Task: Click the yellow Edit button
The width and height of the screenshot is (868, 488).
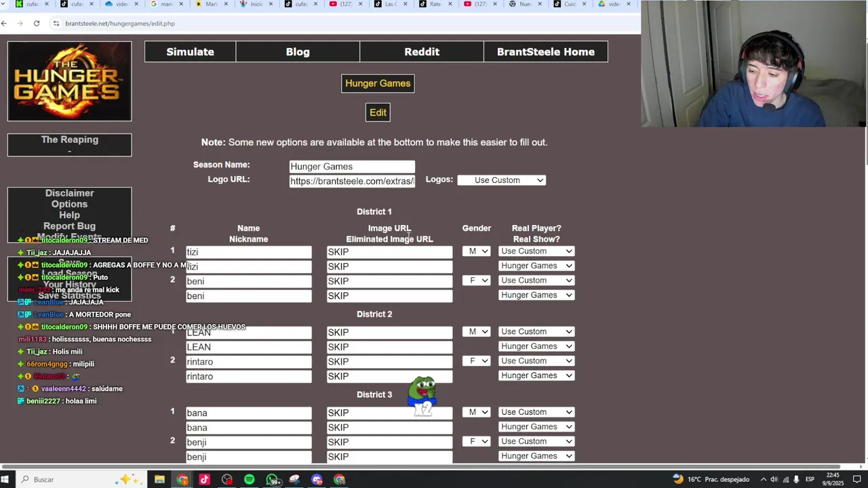Action: [x=378, y=113]
